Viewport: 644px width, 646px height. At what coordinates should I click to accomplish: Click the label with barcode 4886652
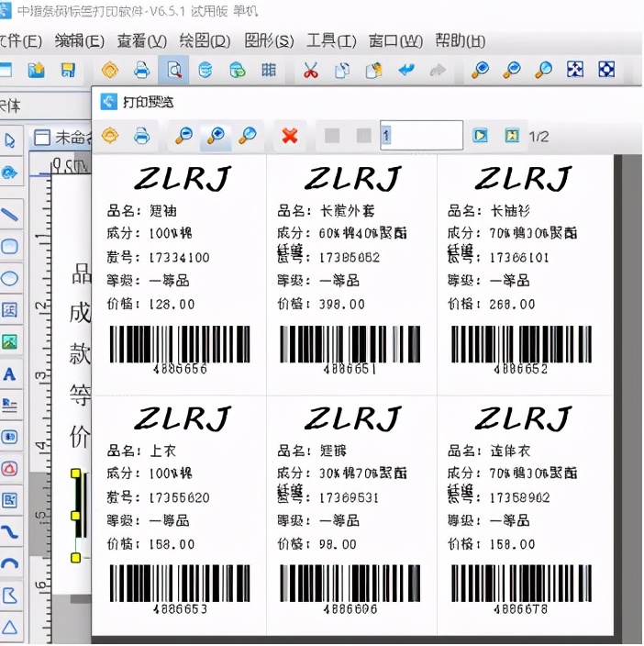point(525,275)
